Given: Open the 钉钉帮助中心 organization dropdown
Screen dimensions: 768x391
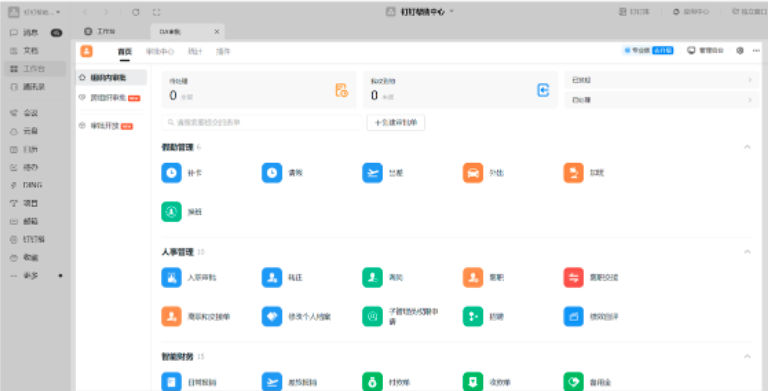Looking at the screenshot, I should (x=420, y=12).
